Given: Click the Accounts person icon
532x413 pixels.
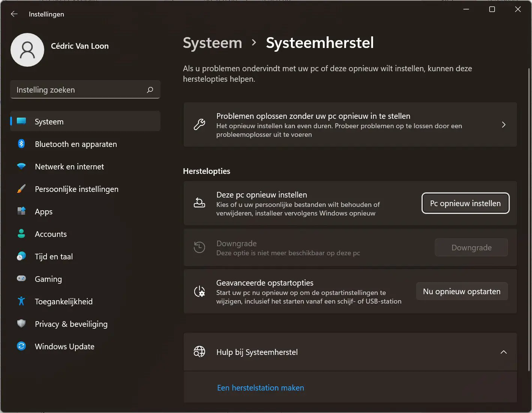Looking at the screenshot, I should (21, 233).
